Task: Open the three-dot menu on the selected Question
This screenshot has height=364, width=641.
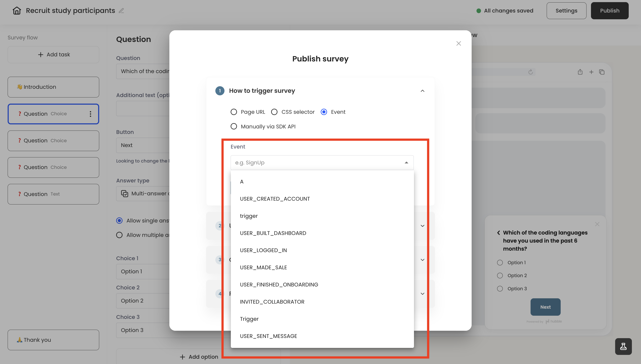Action: (x=90, y=114)
